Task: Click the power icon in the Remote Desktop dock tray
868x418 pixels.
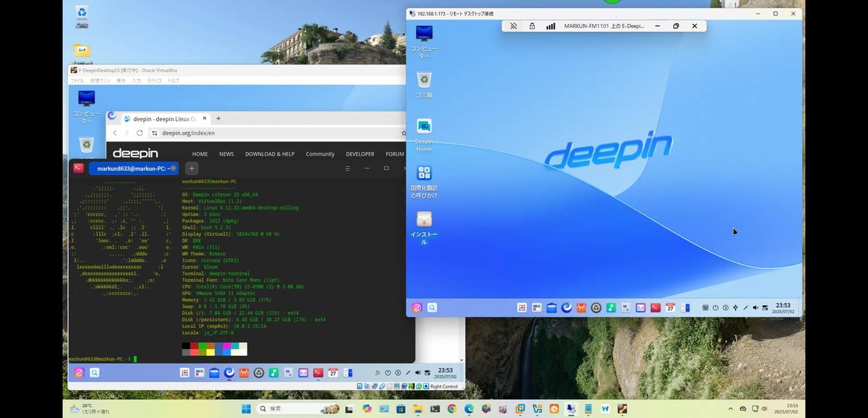Action: coord(715,307)
